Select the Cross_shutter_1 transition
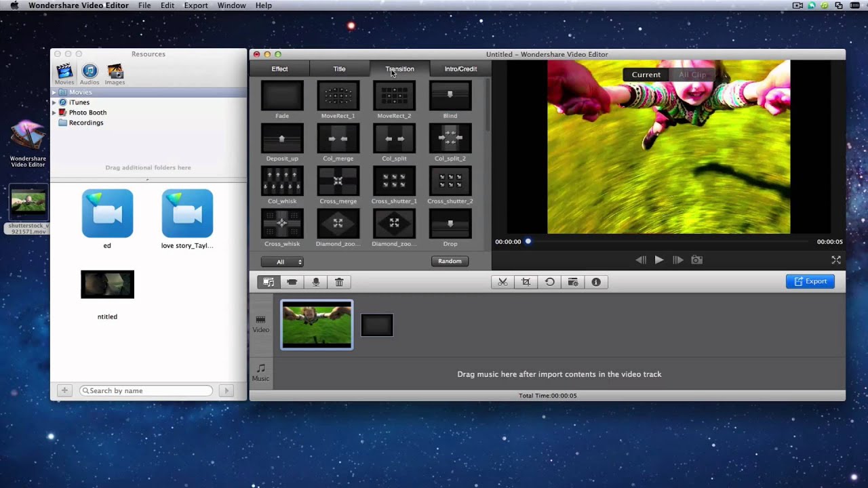868x488 pixels. pos(394,181)
